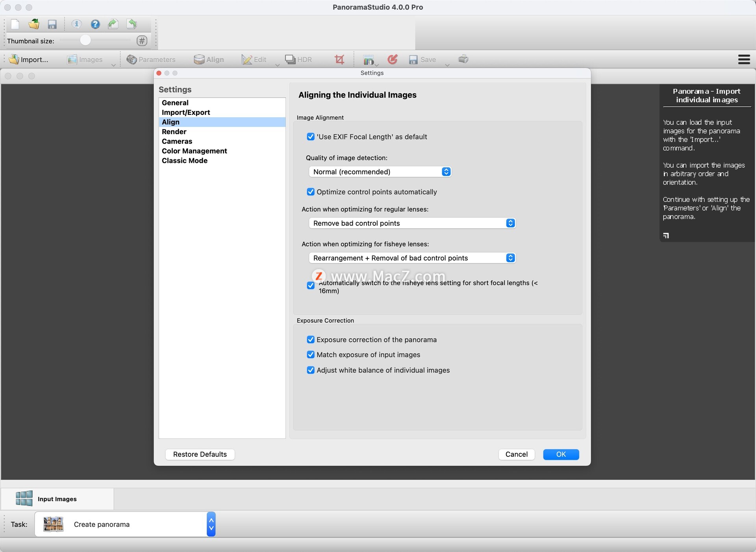Toggle 'Use EXIF Focal Length' as default checkbox
Viewport: 756px width, 552px height.
point(311,137)
